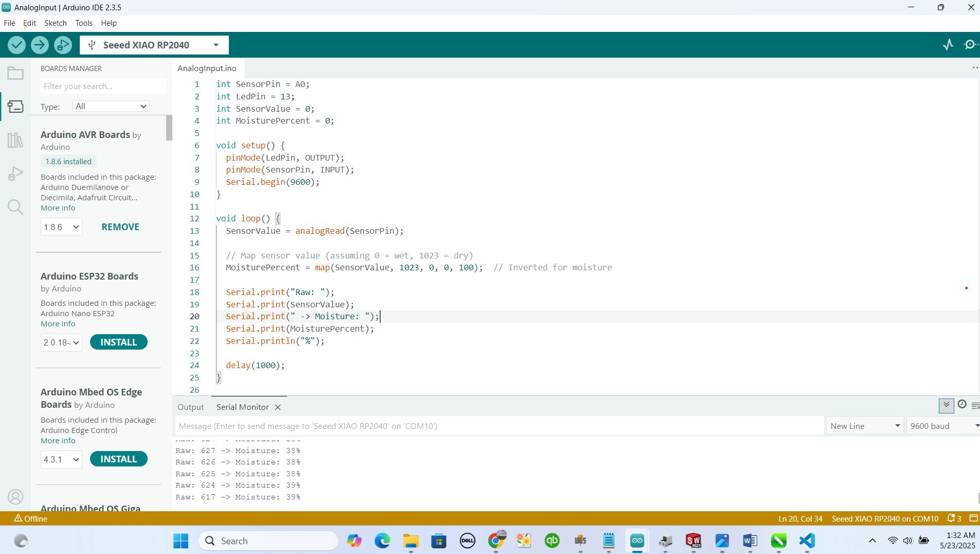Open More info link for Arduino ESP32 Boards
The height and width of the screenshot is (554, 980).
58,324
